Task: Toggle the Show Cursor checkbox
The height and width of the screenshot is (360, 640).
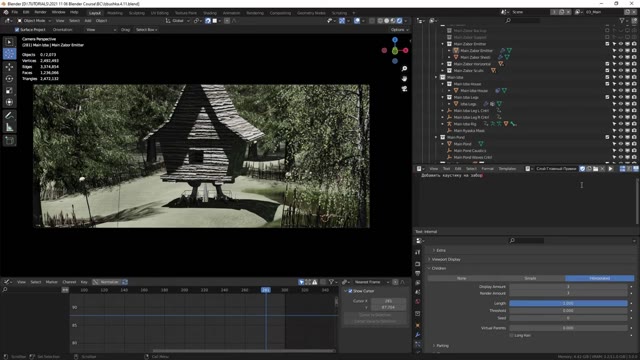Action: [x=350, y=291]
